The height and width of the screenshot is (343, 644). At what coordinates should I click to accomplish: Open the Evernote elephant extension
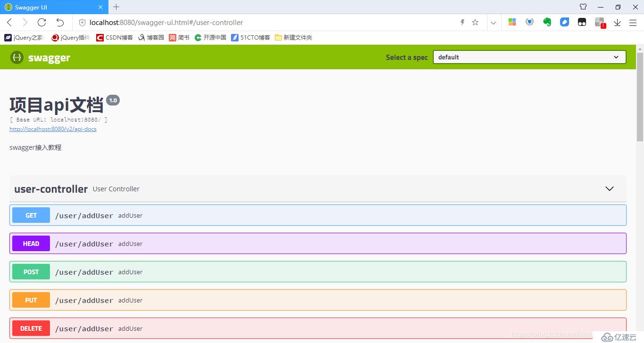[547, 22]
